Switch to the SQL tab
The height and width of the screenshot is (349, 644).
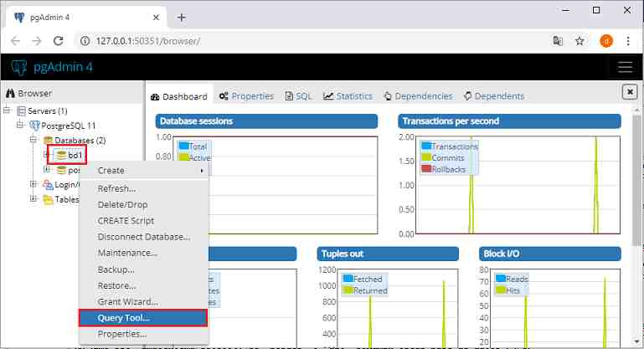[299, 96]
